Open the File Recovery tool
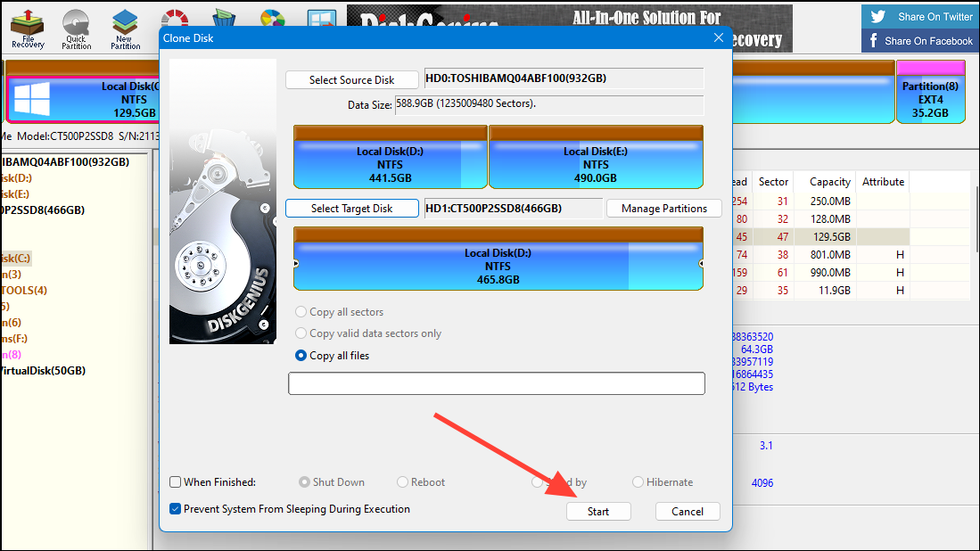 29,29
